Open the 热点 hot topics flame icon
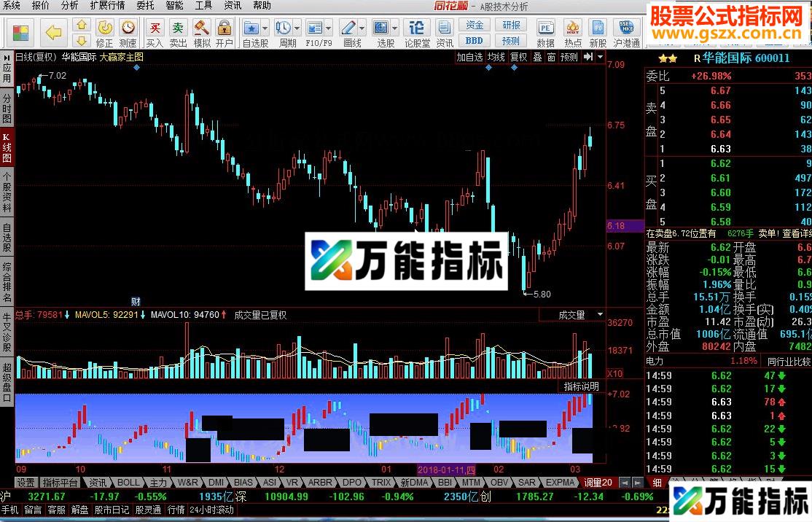The image size is (812, 522). 573,32
